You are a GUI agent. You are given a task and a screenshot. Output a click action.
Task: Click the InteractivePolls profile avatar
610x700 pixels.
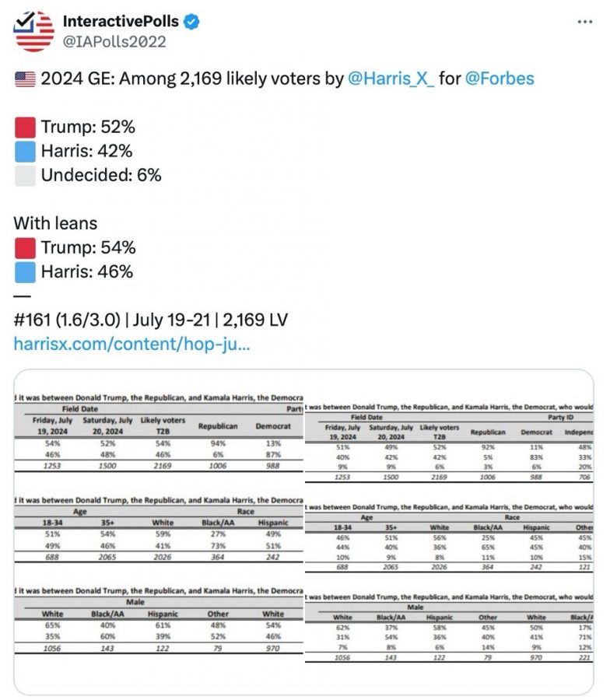[33, 31]
